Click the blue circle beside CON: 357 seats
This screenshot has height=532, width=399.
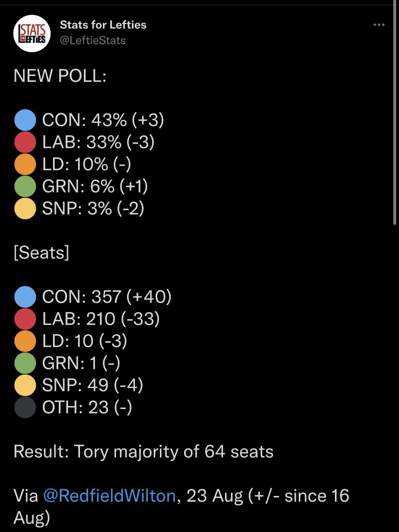coord(25,297)
